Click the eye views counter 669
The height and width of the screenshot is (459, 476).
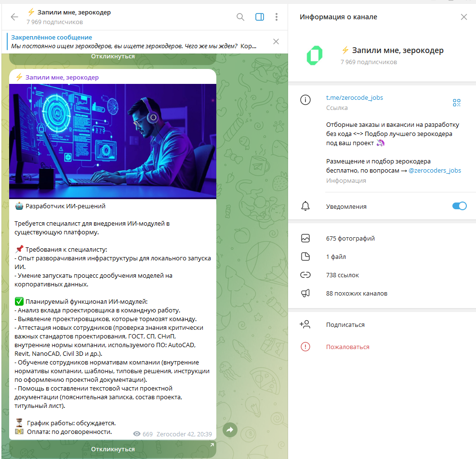pyautogui.click(x=143, y=434)
